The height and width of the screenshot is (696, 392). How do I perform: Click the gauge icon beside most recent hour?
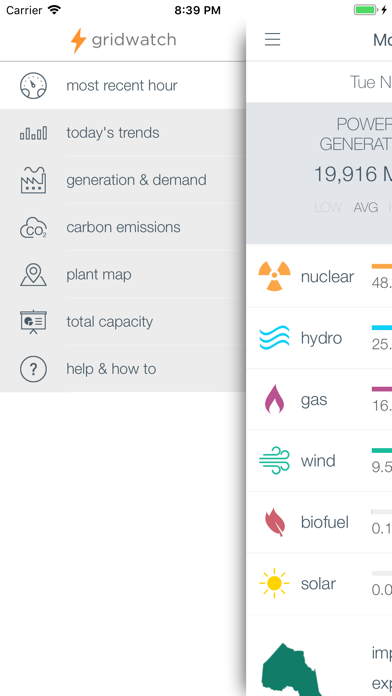click(33, 86)
